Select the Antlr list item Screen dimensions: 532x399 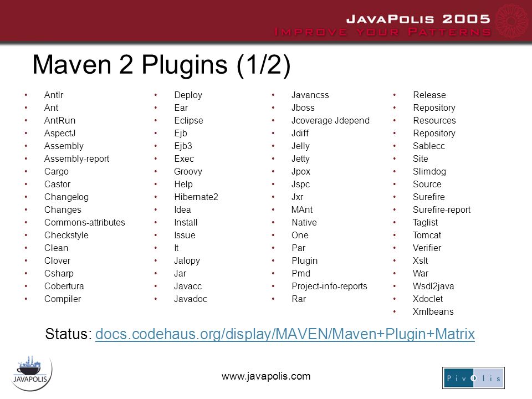[x=54, y=95]
